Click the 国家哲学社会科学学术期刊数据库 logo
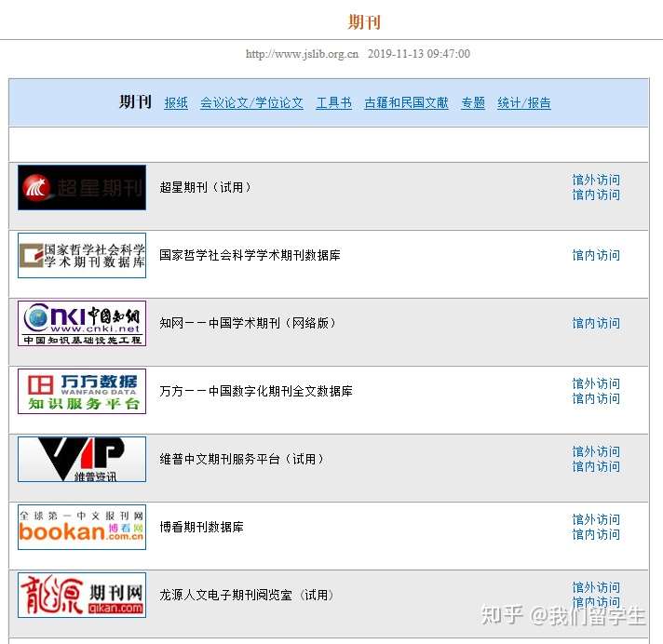Image resolution: width=663 pixels, height=644 pixels. coord(82,255)
